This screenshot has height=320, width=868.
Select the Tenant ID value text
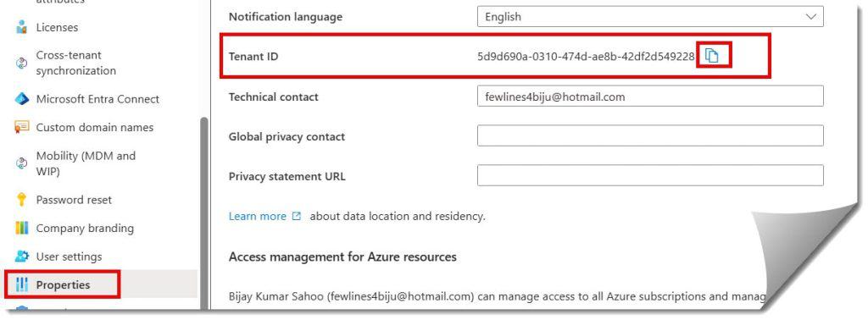(586, 56)
